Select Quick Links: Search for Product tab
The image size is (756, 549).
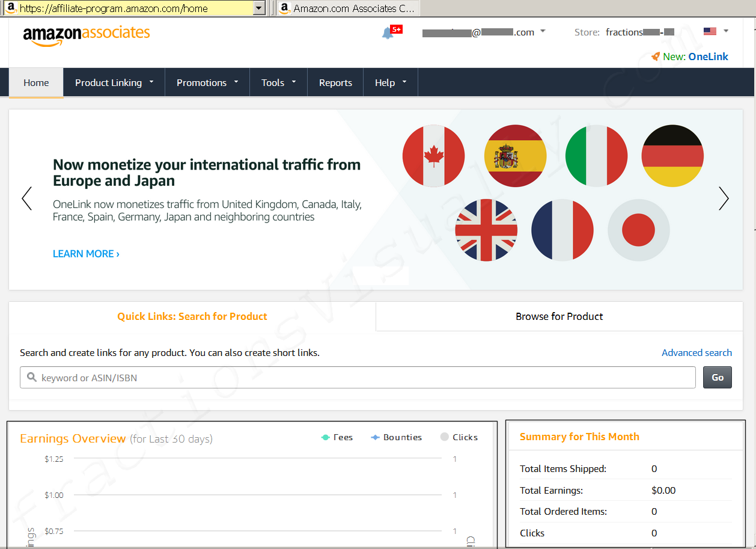(x=192, y=316)
